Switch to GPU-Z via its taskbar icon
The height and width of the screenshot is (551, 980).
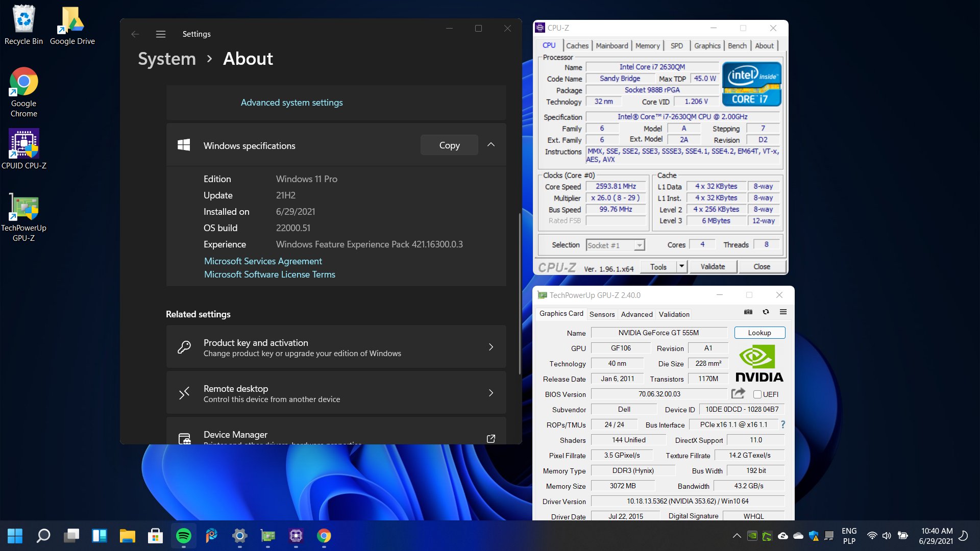(x=267, y=536)
